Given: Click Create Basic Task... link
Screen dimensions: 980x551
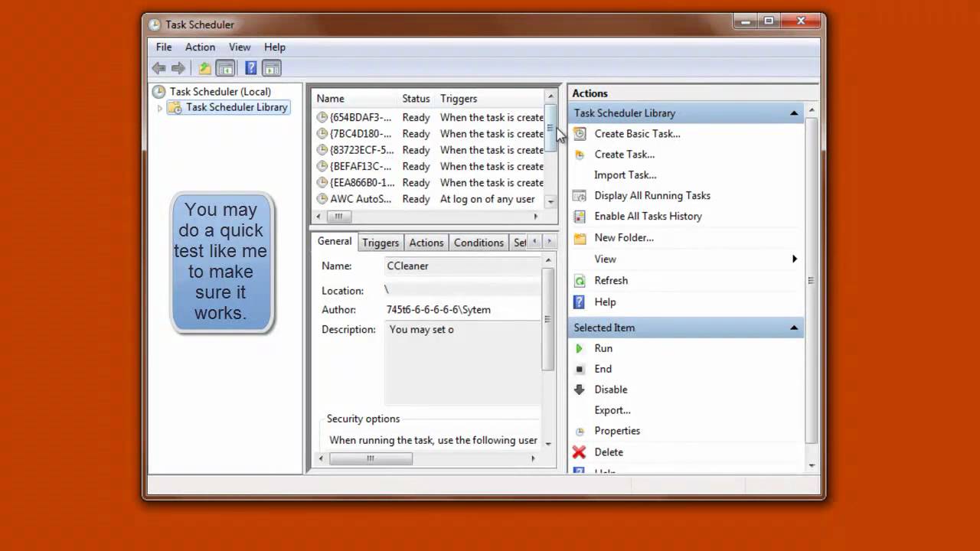Looking at the screenshot, I should pyautogui.click(x=637, y=133).
